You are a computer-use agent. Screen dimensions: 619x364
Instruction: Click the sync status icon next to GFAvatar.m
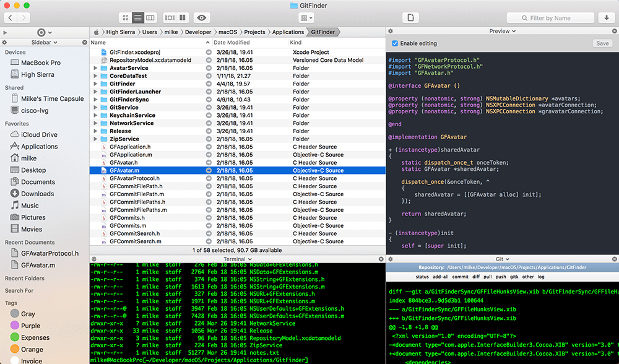coord(209,170)
